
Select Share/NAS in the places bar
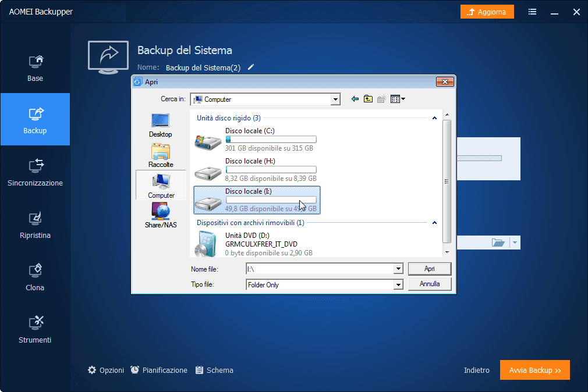click(x=161, y=216)
